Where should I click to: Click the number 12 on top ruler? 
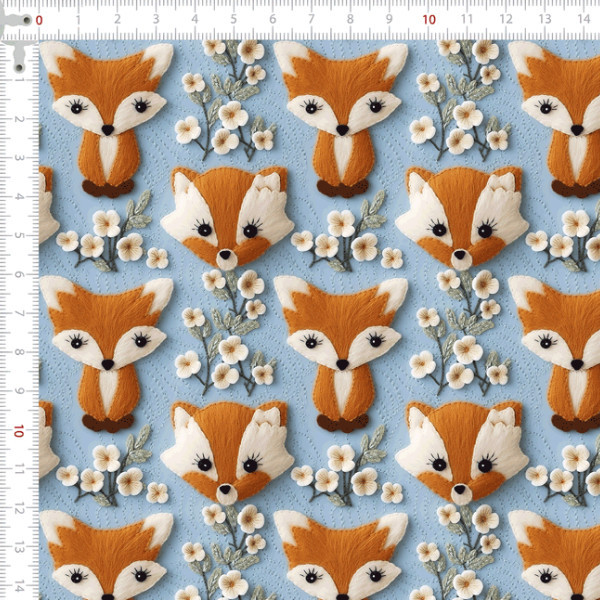(506, 19)
